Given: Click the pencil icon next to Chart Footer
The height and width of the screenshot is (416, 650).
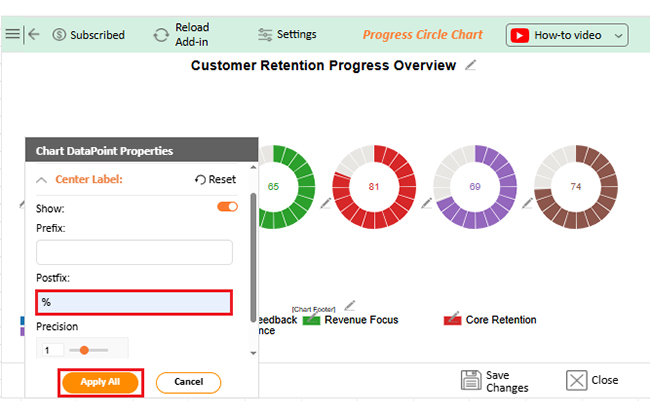Looking at the screenshot, I should tap(349, 305).
